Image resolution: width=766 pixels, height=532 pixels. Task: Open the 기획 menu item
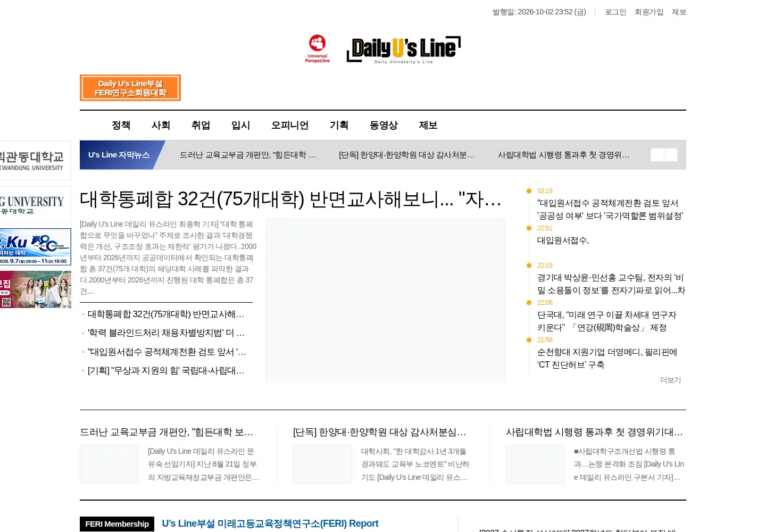339,126
